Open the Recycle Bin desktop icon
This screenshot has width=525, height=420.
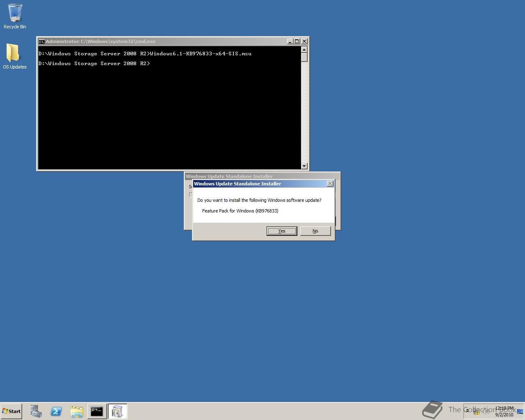tap(15, 17)
